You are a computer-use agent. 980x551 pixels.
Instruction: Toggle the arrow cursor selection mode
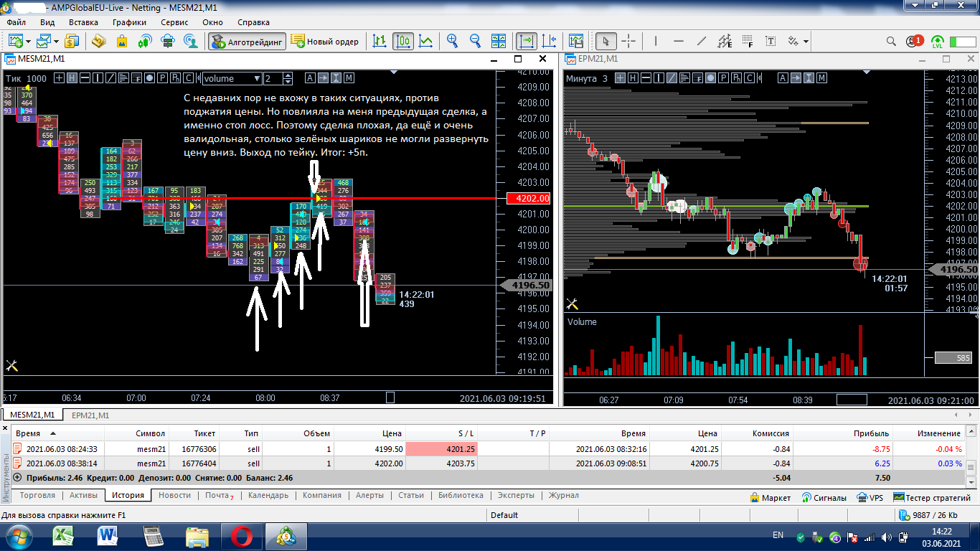click(606, 41)
